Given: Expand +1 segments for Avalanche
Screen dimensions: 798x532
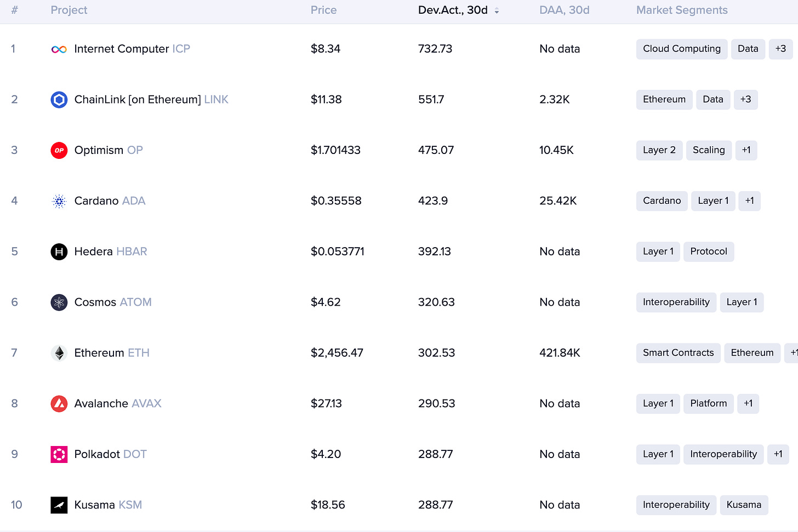Looking at the screenshot, I should pos(748,404).
